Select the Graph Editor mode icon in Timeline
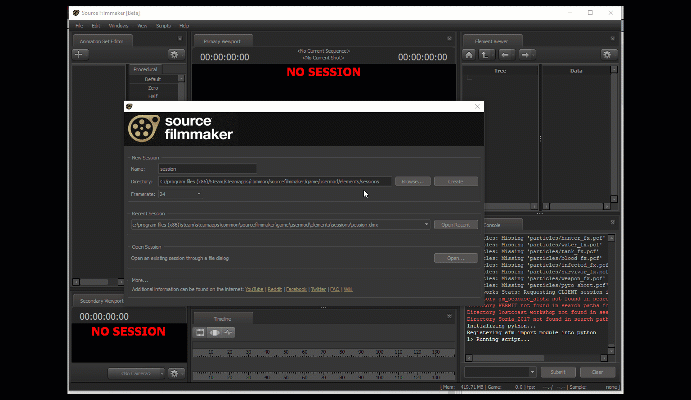 coord(228,333)
